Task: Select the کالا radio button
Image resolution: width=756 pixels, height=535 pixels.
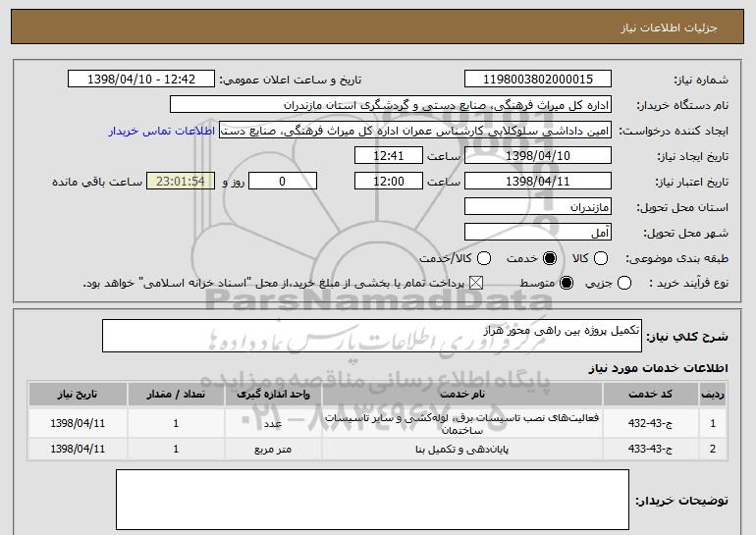Action: point(600,258)
